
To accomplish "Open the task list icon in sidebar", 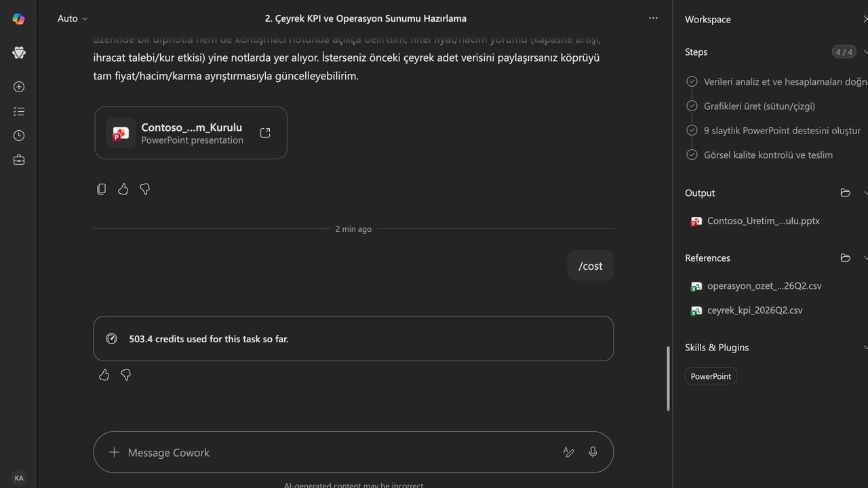I will coord(19,111).
